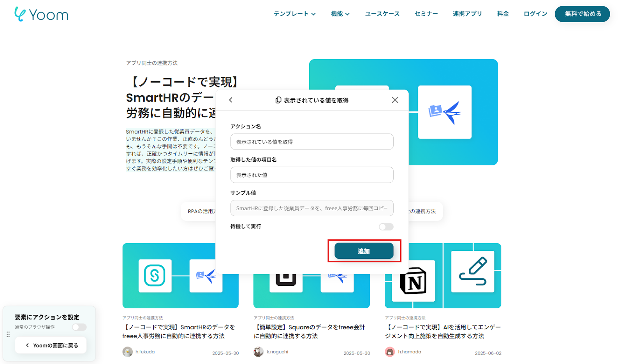
Task: Click author name h.hamada
Action: point(410,352)
